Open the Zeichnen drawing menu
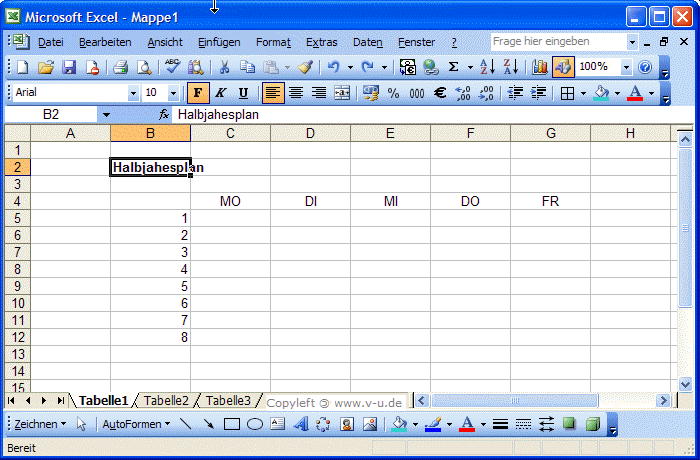700x460 pixels. 40,424
